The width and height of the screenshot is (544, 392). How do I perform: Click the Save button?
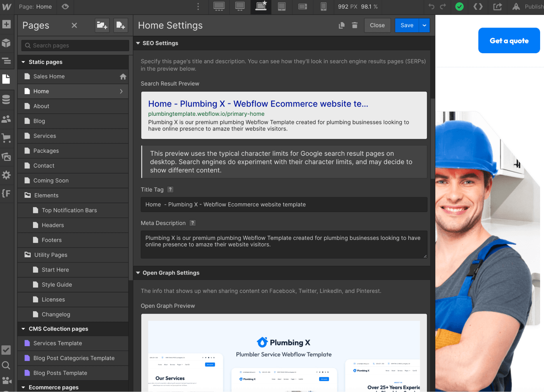[x=407, y=25]
